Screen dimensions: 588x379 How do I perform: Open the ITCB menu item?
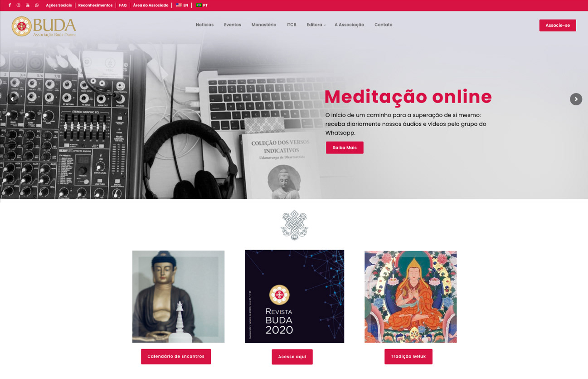(x=292, y=25)
